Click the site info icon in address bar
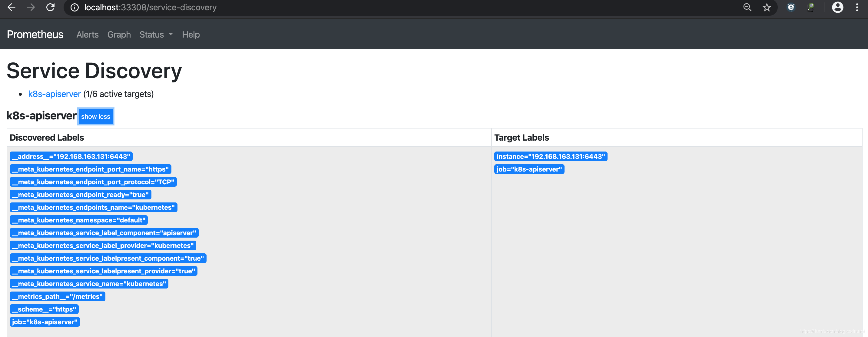The image size is (868, 337). (x=75, y=7)
